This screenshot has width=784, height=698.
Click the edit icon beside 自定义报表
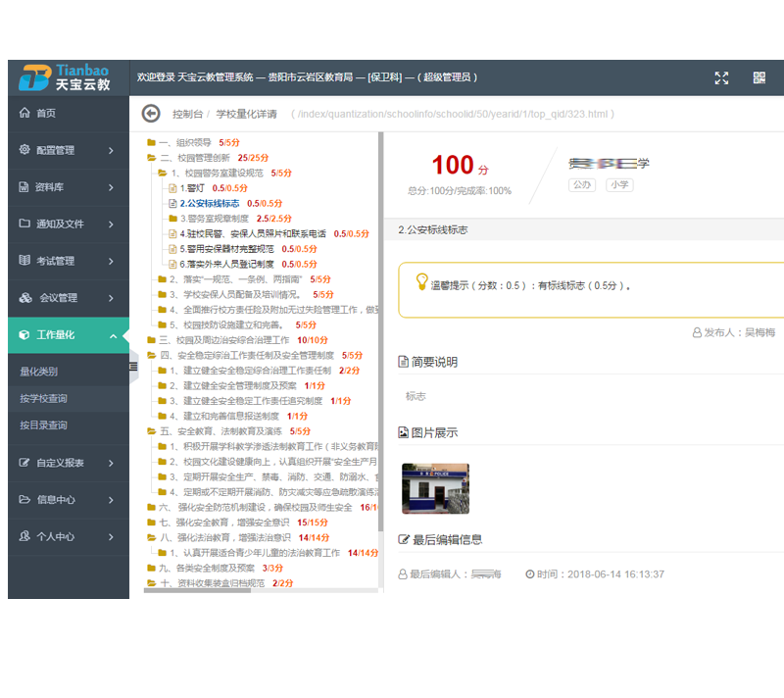24,463
